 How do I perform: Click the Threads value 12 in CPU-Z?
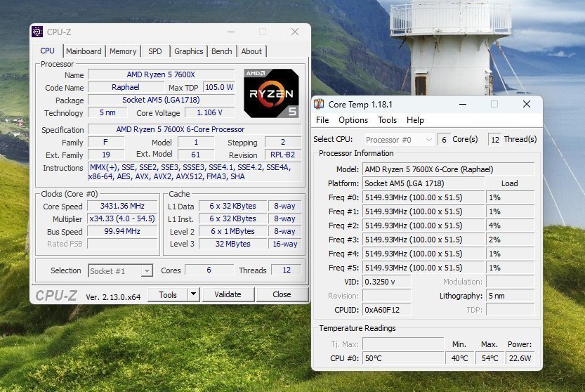pyautogui.click(x=287, y=270)
